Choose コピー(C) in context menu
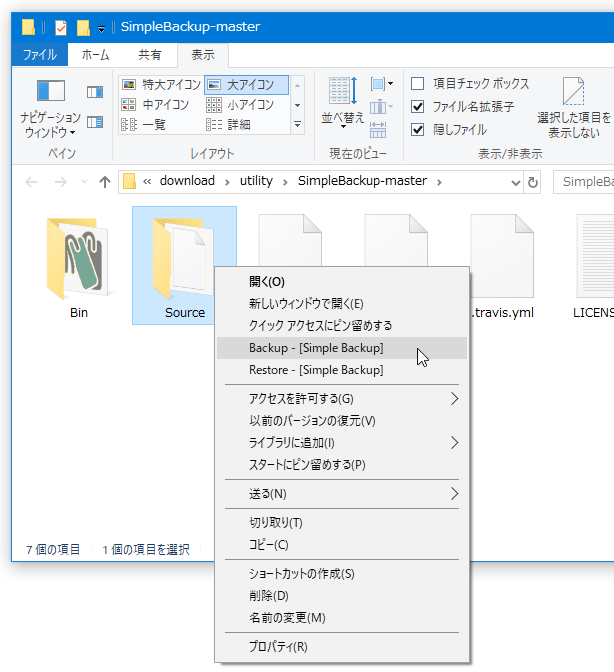The width and height of the screenshot is (614, 672). pyautogui.click(x=341, y=545)
